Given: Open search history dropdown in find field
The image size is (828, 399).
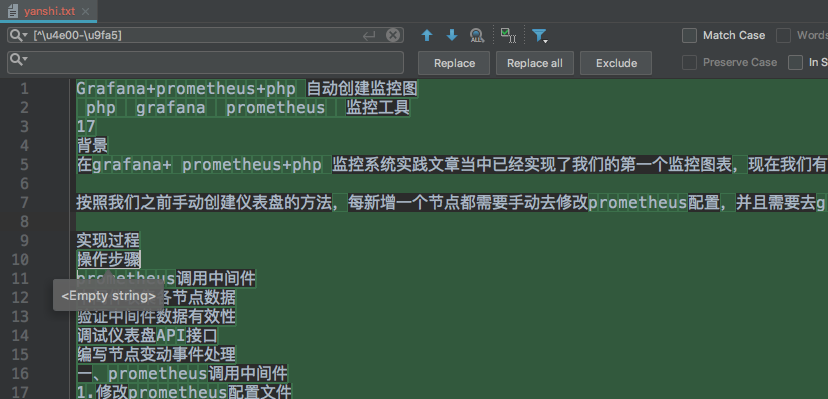Looking at the screenshot, I should (x=18, y=35).
